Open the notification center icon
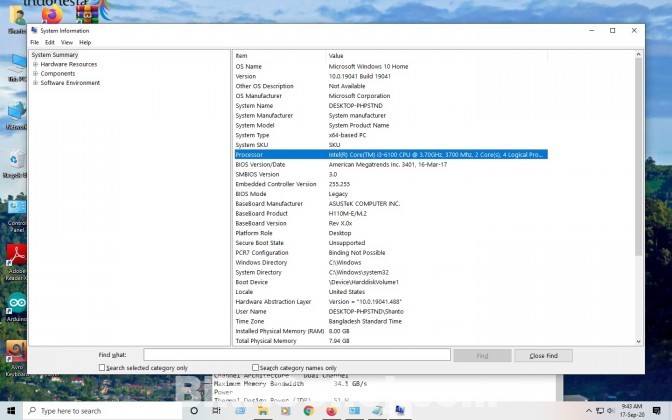The height and width of the screenshot is (420, 672). tap(656, 411)
